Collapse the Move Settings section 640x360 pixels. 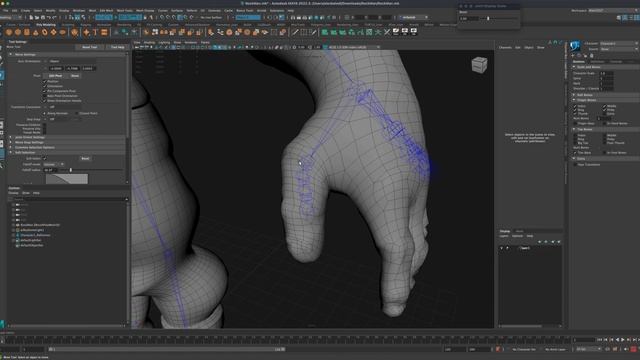pos(11,54)
